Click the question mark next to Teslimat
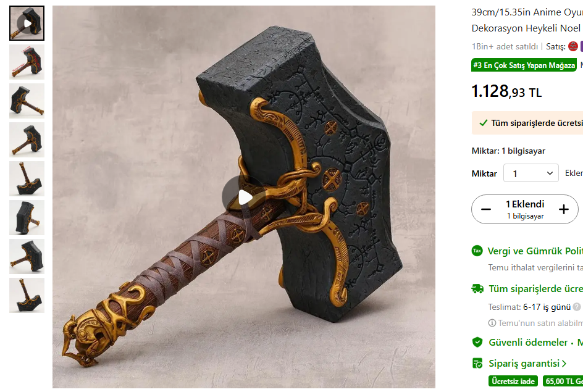Image resolution: width=583 pixels, height=392 pixels. tap(577, 307)
